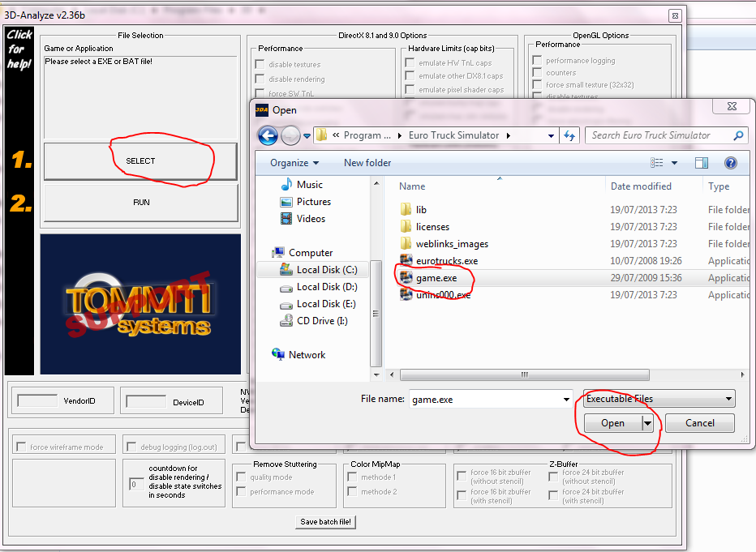Viewport: 756px width, 552px height.
Task: Check Remove Stuttering quality mode
Action: (241, 477)
